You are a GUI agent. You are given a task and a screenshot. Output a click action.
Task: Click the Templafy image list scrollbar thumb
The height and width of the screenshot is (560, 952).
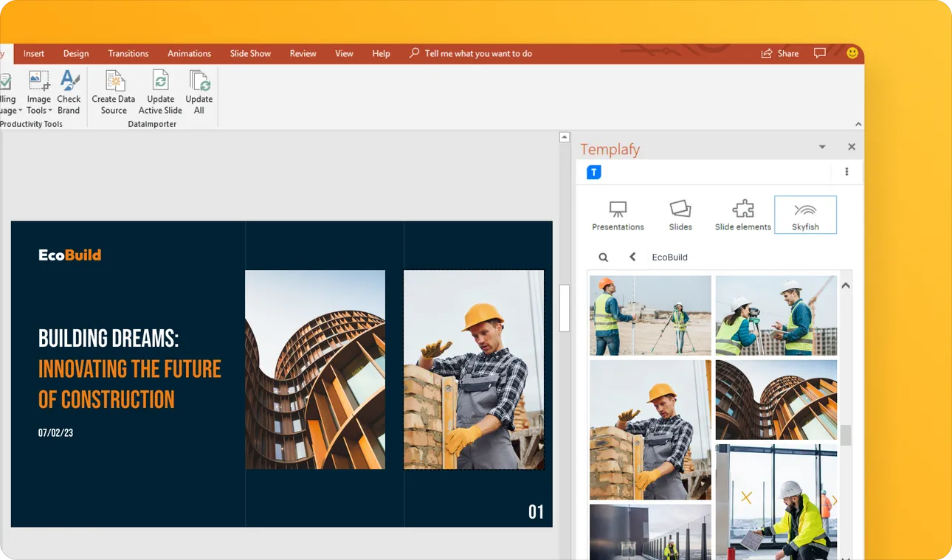(846, 435)
